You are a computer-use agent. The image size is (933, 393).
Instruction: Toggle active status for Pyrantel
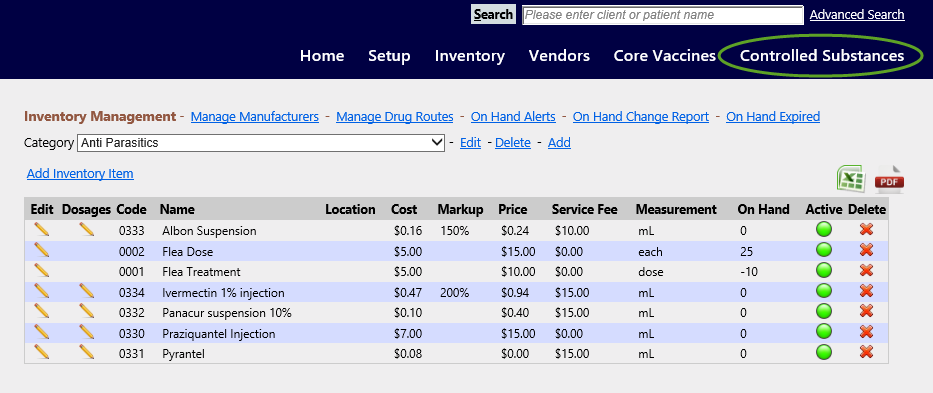[824, 353]
